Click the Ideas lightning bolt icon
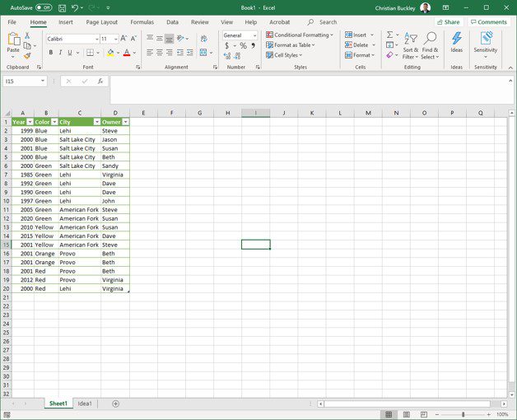517x420 pixels. click(x=456, y=40)
